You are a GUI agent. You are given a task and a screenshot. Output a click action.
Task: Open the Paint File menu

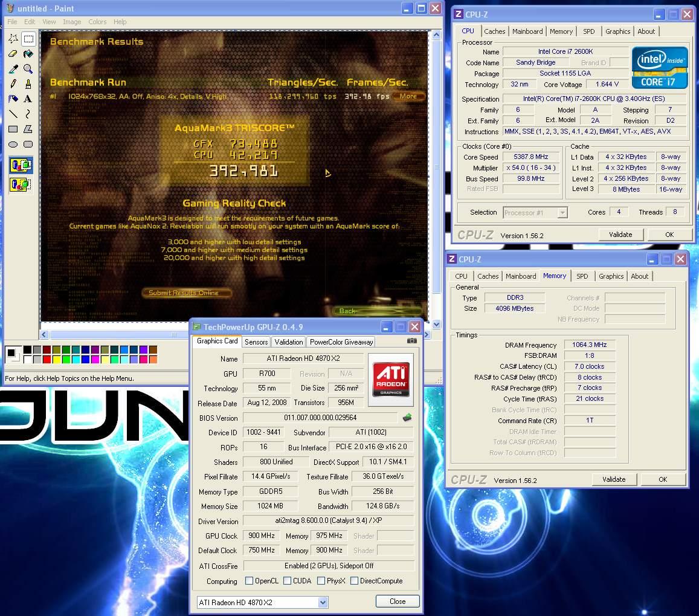pyautogui.click(x=12, y=22)
